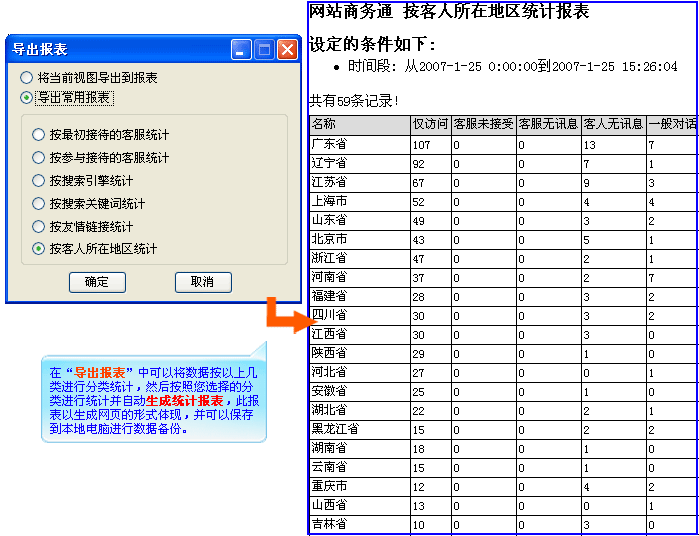Click the 确定 button
Viewport: 699px width, 536px height.
pos(97,282)
